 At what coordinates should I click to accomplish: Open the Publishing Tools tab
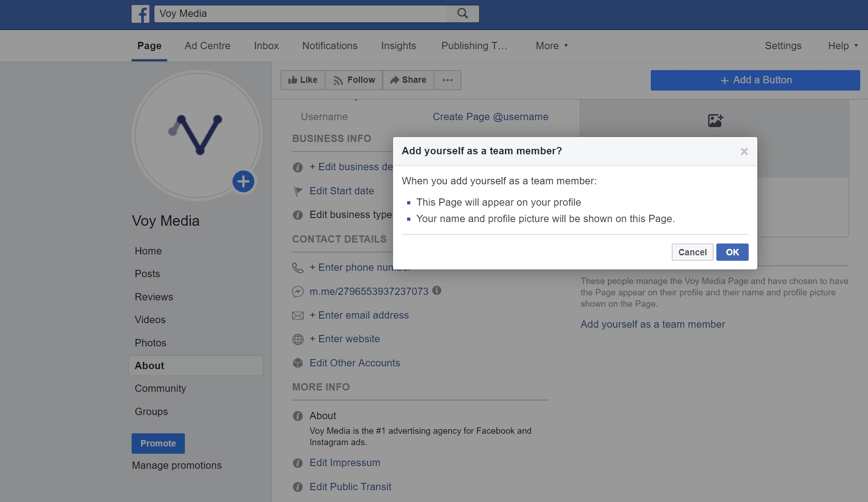pos(474,46)
